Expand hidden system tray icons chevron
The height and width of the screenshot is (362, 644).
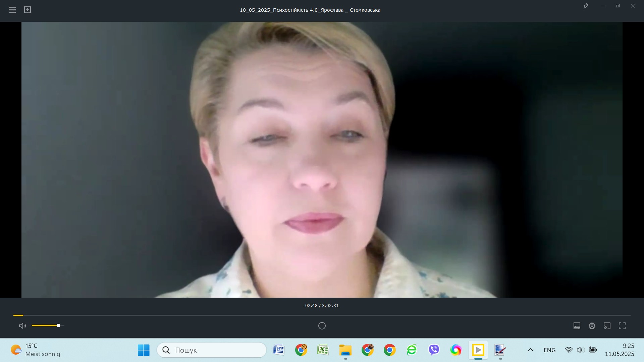(530, 350)
